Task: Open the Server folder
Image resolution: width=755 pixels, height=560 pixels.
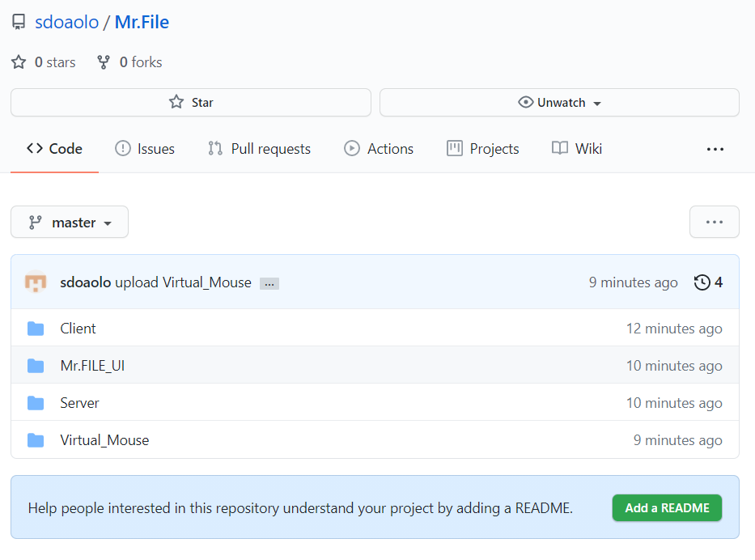Action: point(79,402)
